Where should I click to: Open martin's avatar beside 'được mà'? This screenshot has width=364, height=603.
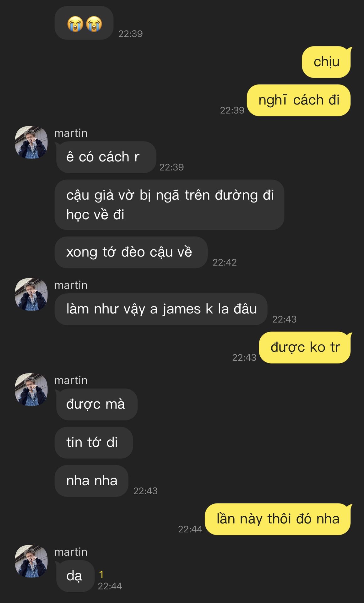click(31, 389)
